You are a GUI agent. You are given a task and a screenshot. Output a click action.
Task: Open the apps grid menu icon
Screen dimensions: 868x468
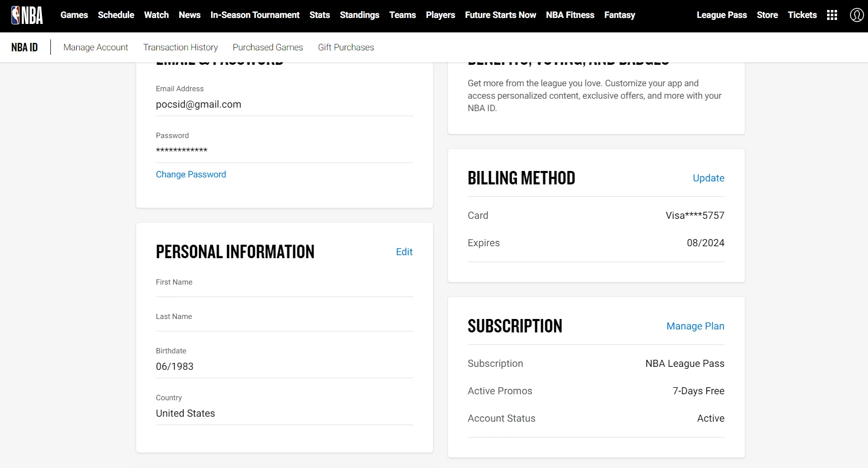pos(832,15)
